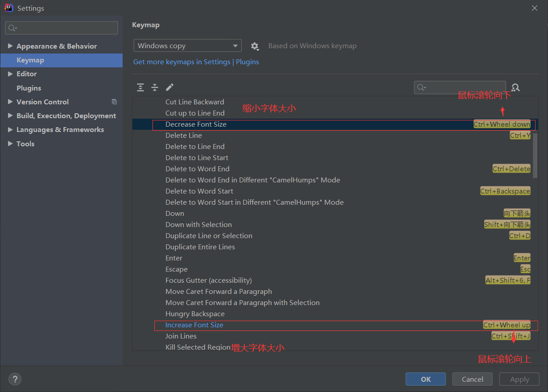Select Delete to Line End action

[333, 147]
